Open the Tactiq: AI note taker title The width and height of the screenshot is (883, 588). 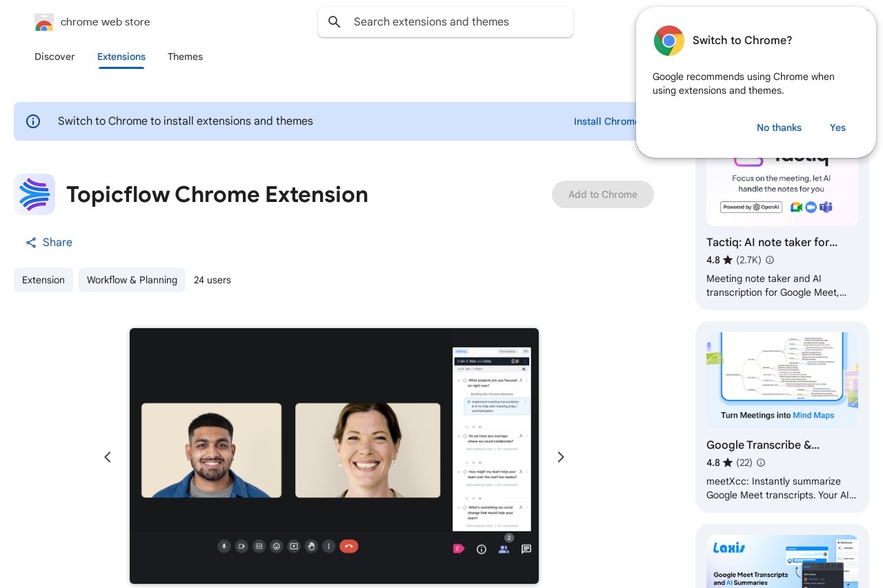coord(772,242)
